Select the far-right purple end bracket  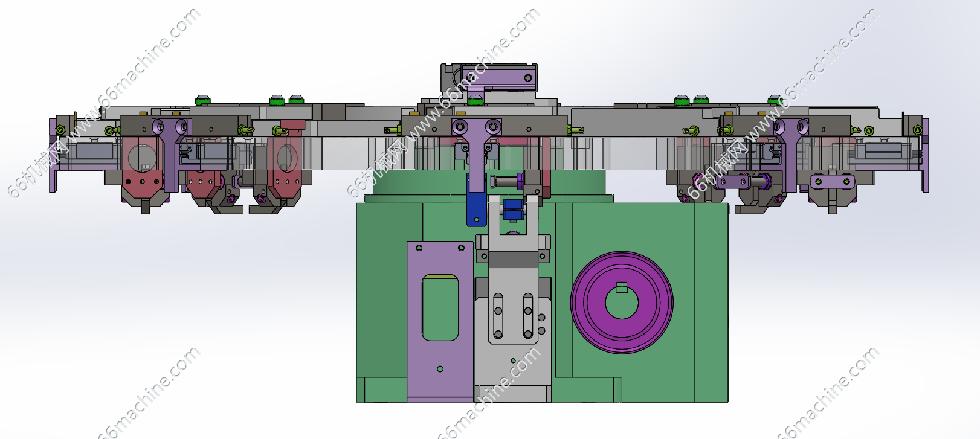click(x=924, y=157)
